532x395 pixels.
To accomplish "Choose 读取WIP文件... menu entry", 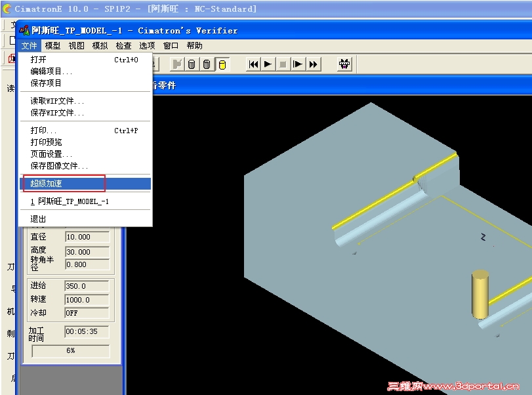I will tap(85, 101).
